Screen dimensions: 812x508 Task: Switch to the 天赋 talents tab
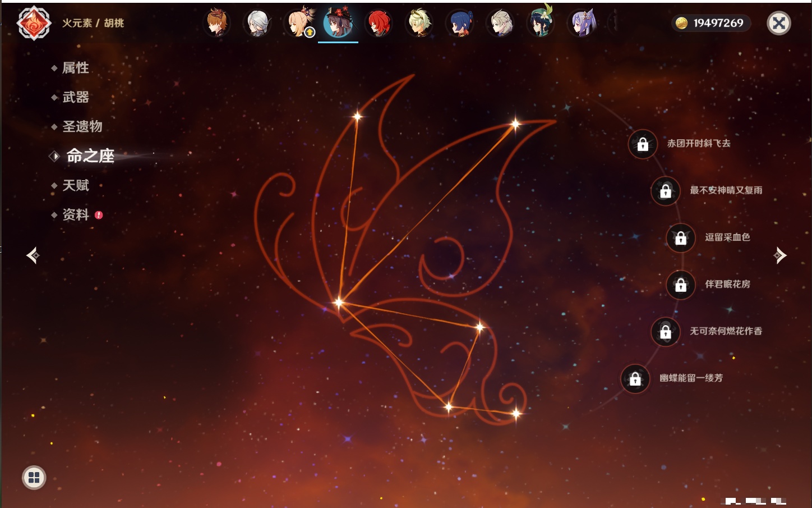click(75, 185)
